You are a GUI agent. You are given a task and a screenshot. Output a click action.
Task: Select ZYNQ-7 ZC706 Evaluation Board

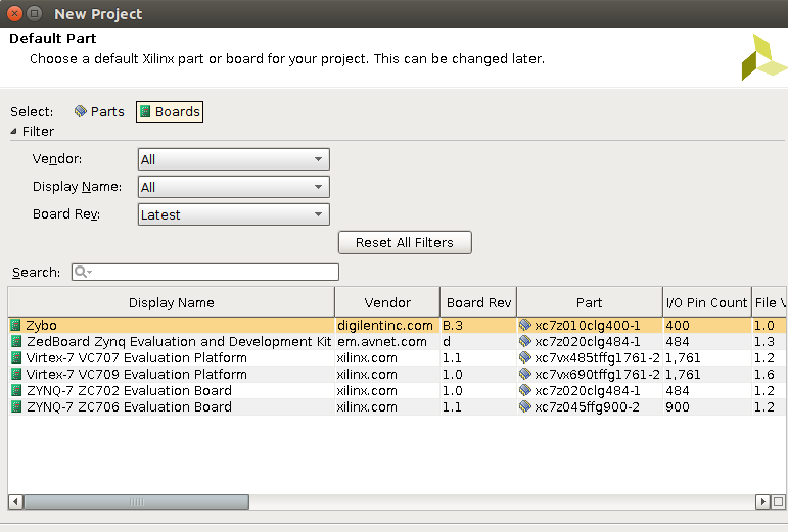[x=129, y=407]
